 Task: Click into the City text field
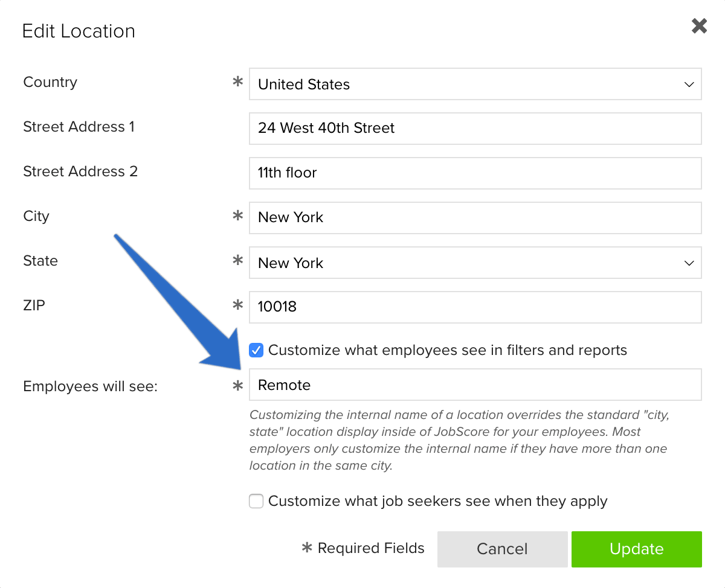[475, 217]
